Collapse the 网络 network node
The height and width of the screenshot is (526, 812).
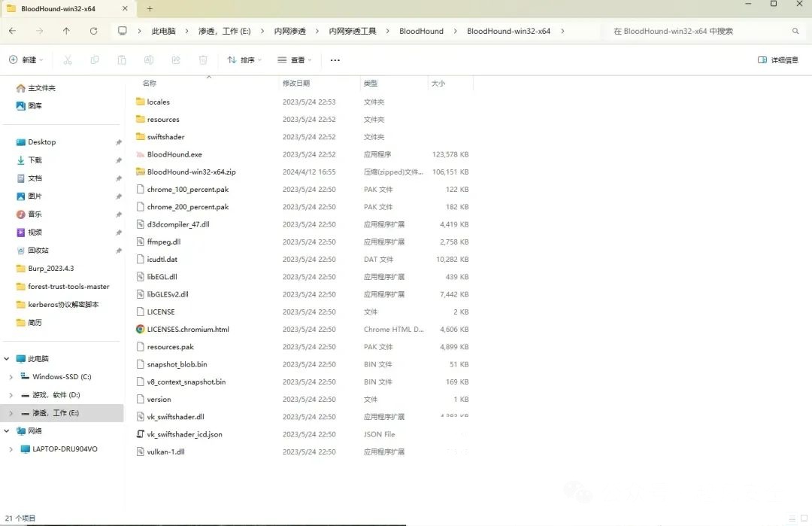point(7,430)
